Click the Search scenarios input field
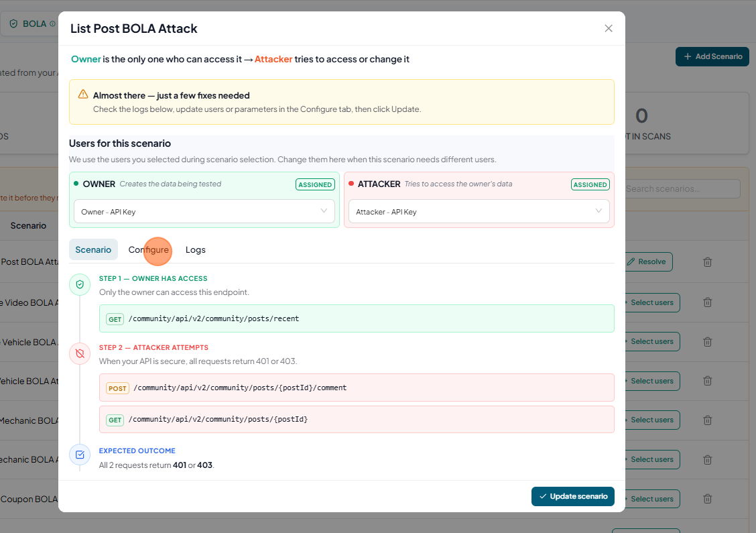756x533 pixels. point(680,189)
